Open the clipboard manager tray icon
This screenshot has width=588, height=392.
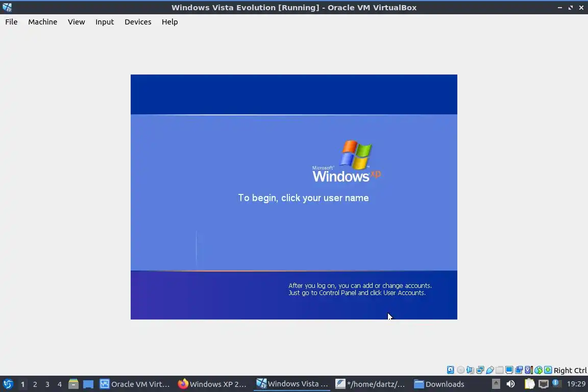tap(529, 384)
